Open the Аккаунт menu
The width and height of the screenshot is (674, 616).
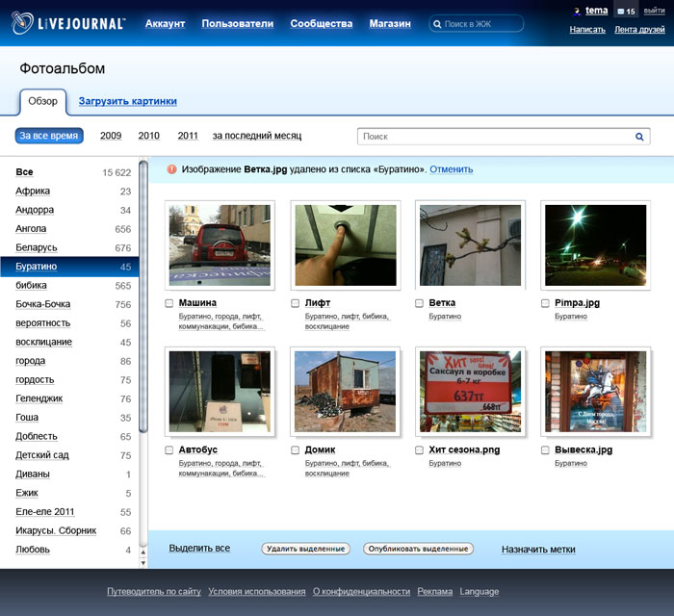pyautogui.click(x=165, y=23)
